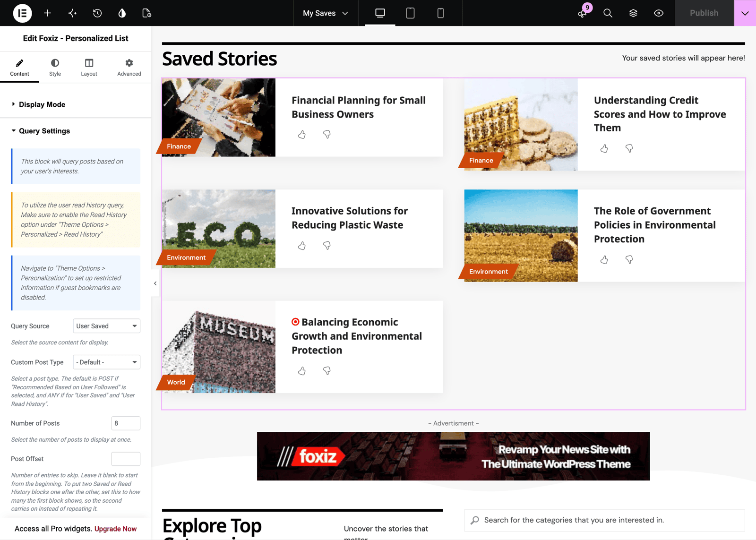The height and width of the screenshot is (540, 756).
Task: Dislike The Role of Government Policies article
Action: pos(629,260)
